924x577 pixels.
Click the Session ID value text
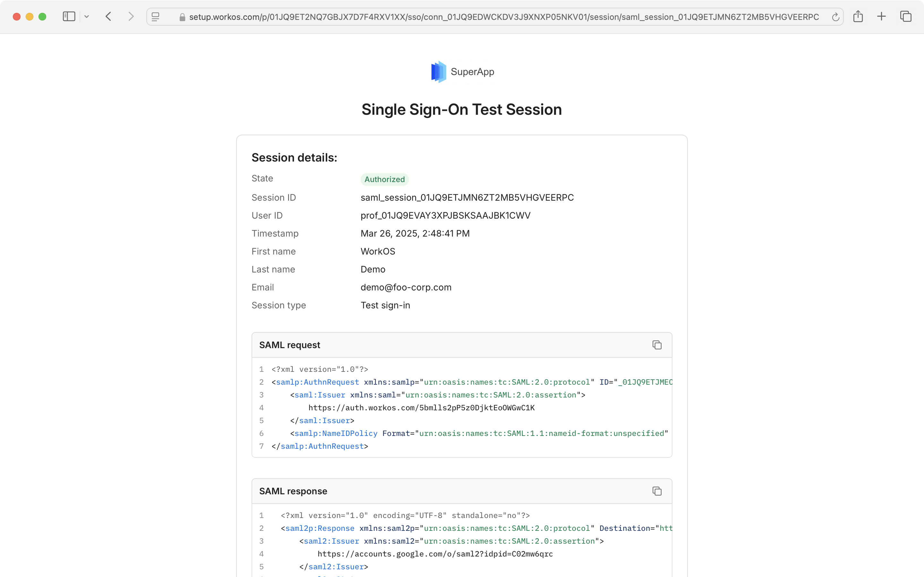coord(467,198)
